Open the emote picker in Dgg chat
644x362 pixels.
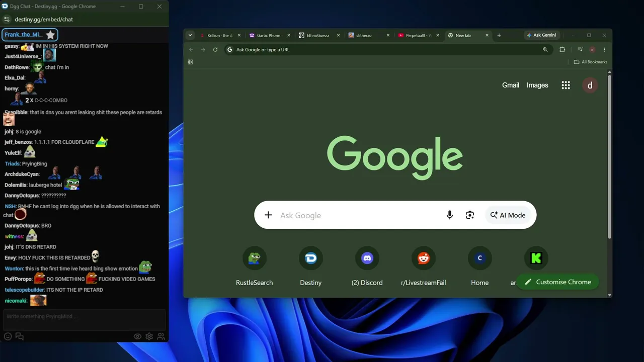[8, 336]
